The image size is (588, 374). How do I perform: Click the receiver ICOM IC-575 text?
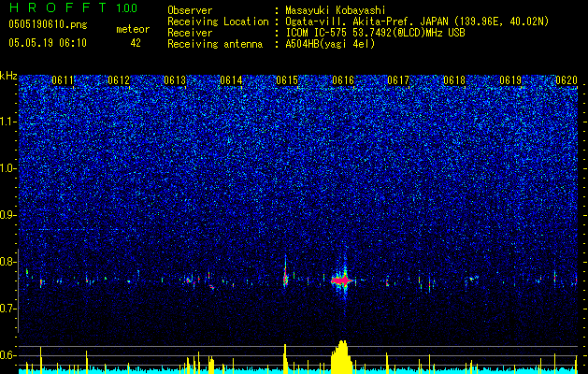pyautogui.click(x=375, y=33)
